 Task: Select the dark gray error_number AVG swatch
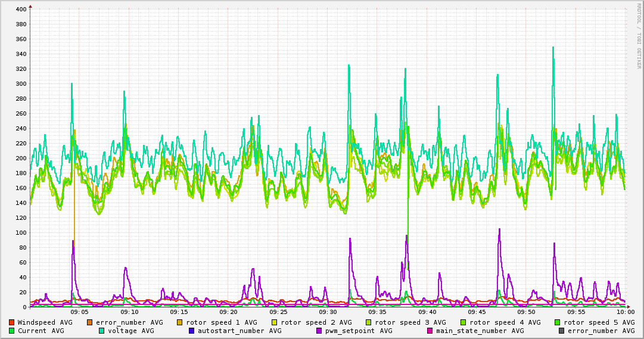[x=561, y=331]
